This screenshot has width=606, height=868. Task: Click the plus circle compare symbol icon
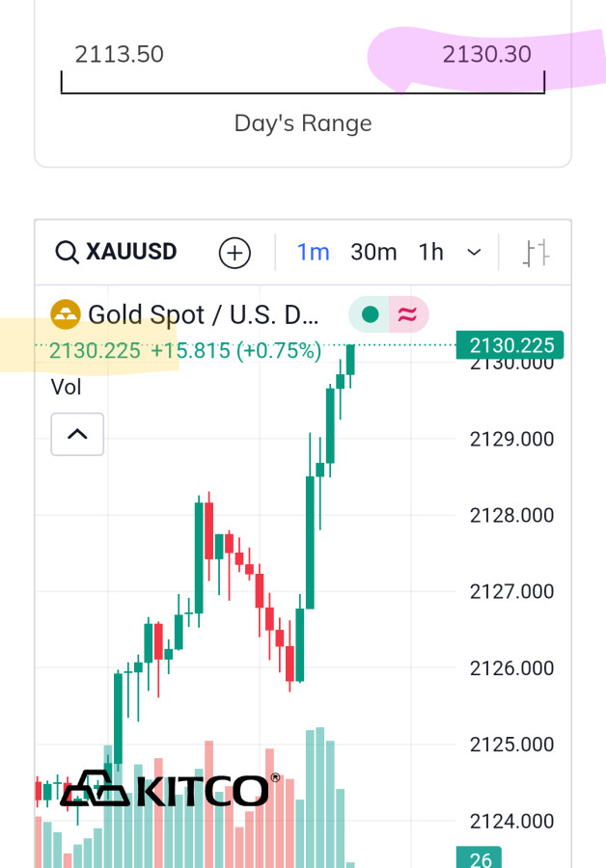(234, 254)
